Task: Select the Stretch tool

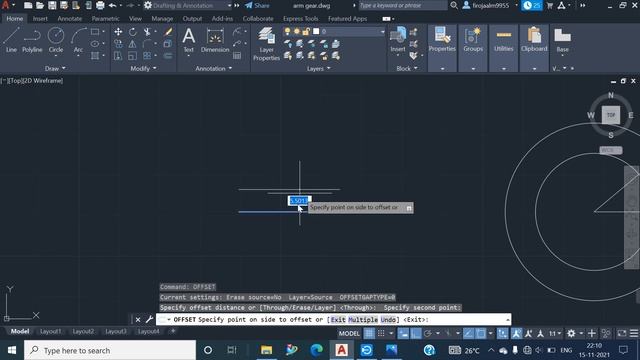Action: coord(118,56)
